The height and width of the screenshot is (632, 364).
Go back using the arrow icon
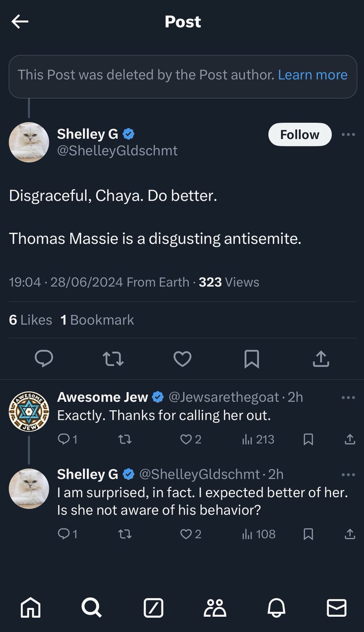point(20,22)
